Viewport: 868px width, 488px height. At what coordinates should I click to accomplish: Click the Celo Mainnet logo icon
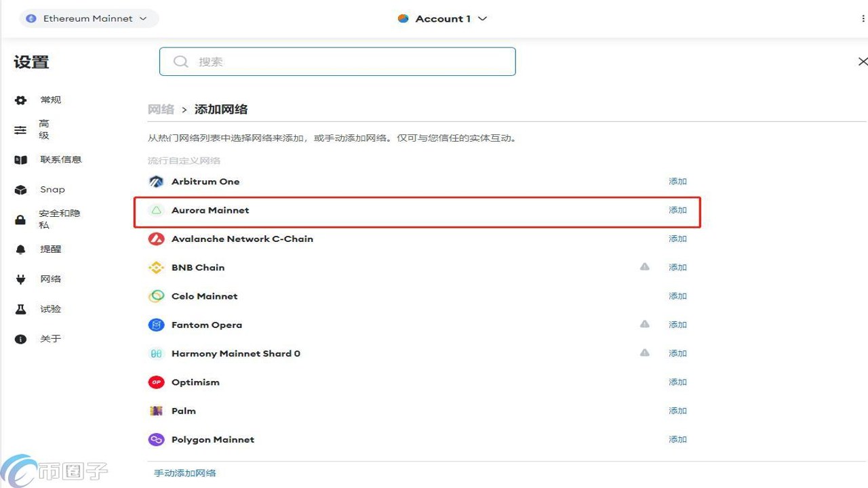pos(156,296)
